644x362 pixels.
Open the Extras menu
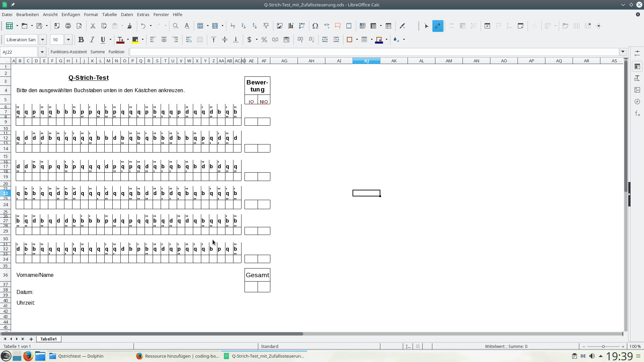pos(143,14)
